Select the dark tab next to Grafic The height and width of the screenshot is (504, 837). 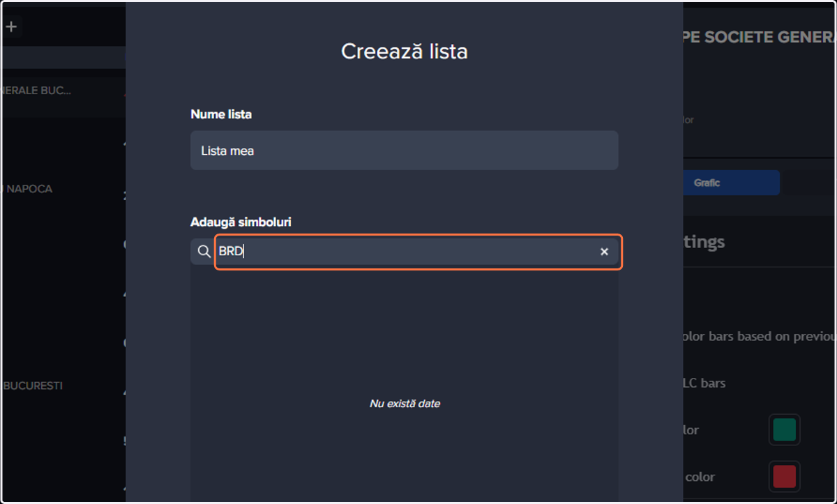809,183
